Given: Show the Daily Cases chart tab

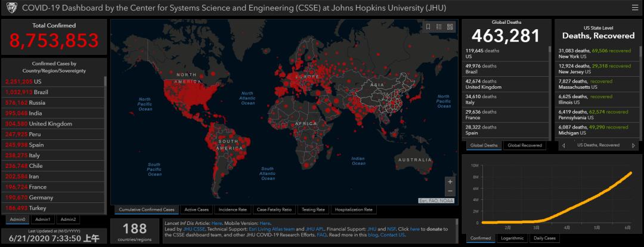Looking at the screenshot, I should tap(544, 238).
